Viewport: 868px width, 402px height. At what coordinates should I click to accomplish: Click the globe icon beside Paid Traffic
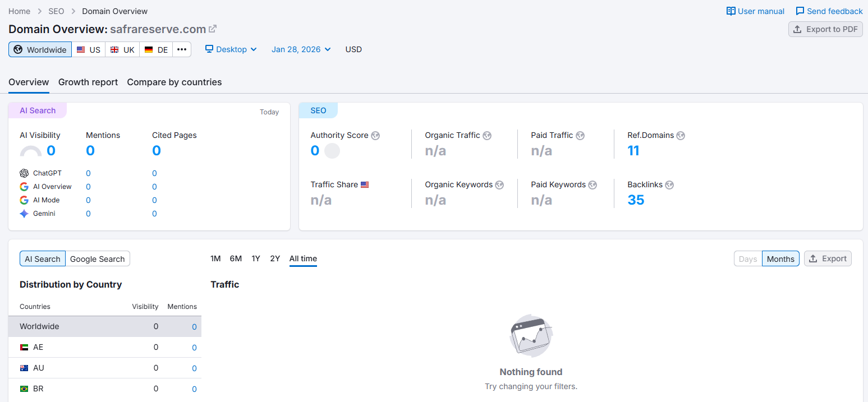click(x=580, y=136)
